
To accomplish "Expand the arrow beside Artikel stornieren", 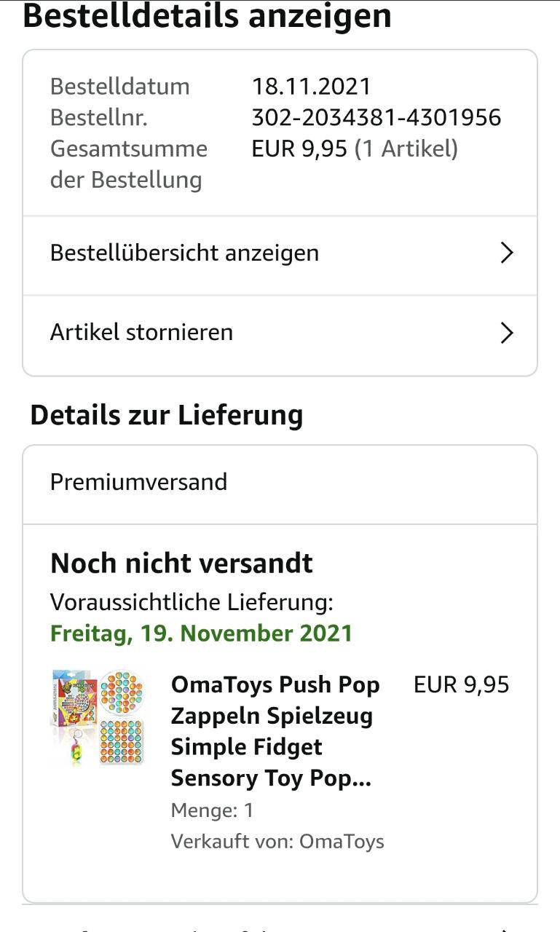I will 507,333.
